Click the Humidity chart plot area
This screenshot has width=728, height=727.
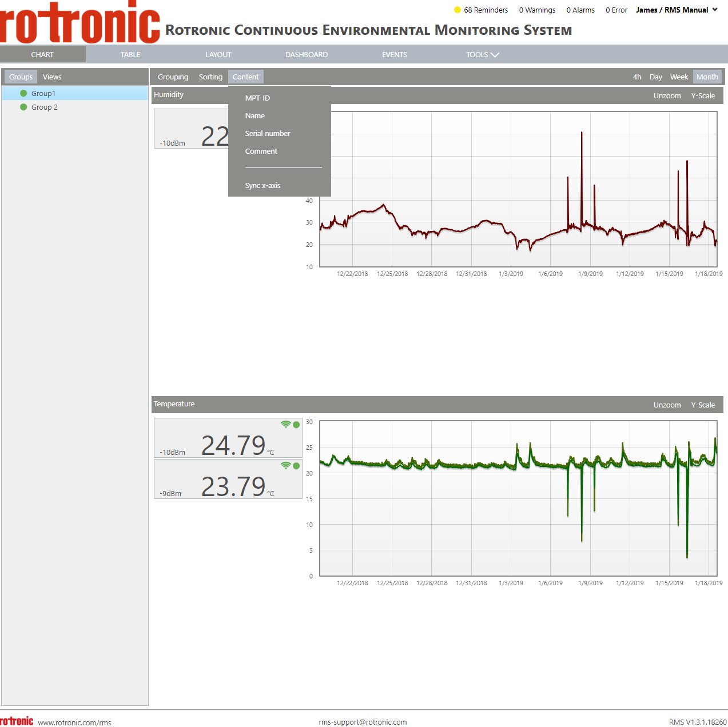(x=518, y=189)
